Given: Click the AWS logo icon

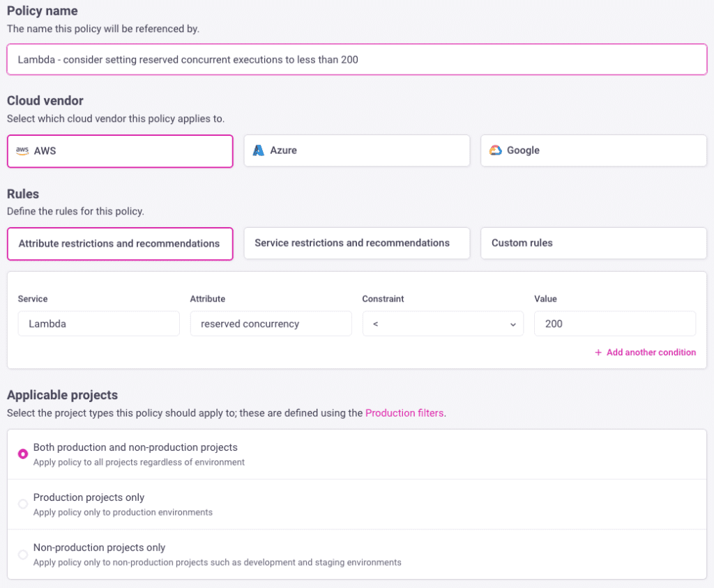Looking at the screenshot, I should coord(22,151).
